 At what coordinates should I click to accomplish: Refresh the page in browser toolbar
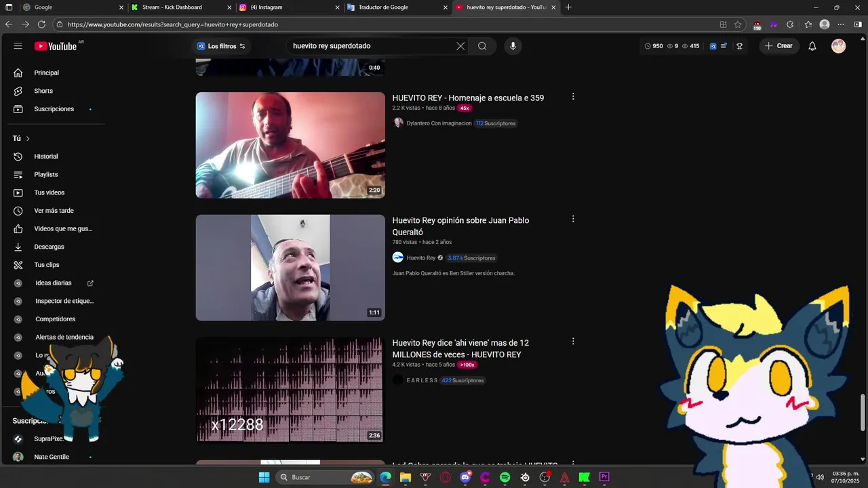(41, 24)
